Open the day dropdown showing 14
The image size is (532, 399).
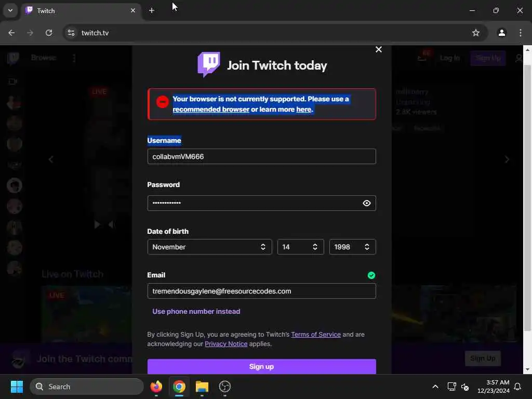coord(300,247)
